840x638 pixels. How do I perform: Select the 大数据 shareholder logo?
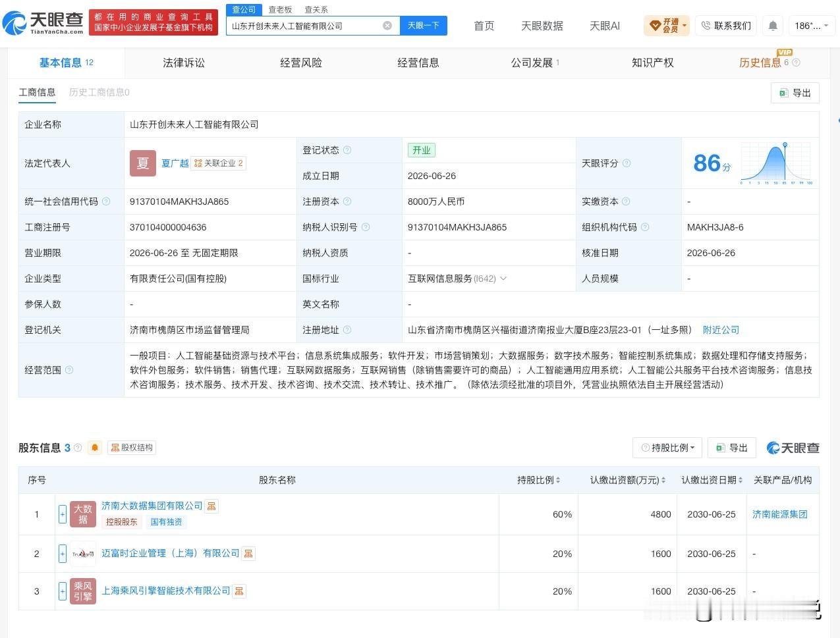point(83,514)
